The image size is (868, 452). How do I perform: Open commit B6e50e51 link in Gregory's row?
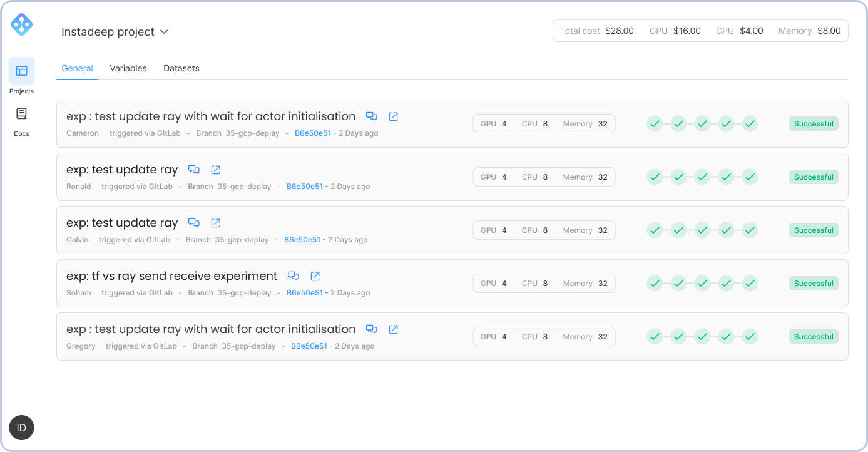tap(309, 346)
